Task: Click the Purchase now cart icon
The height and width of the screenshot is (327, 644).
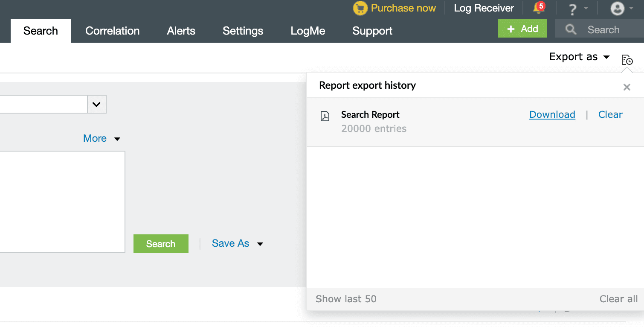Action: [360, 8]
